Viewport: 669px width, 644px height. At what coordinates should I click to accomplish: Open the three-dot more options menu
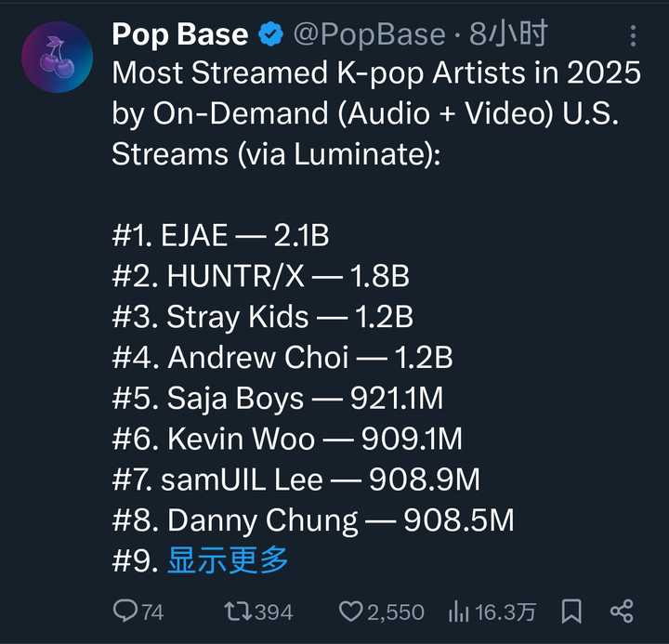tap(634, 36)
